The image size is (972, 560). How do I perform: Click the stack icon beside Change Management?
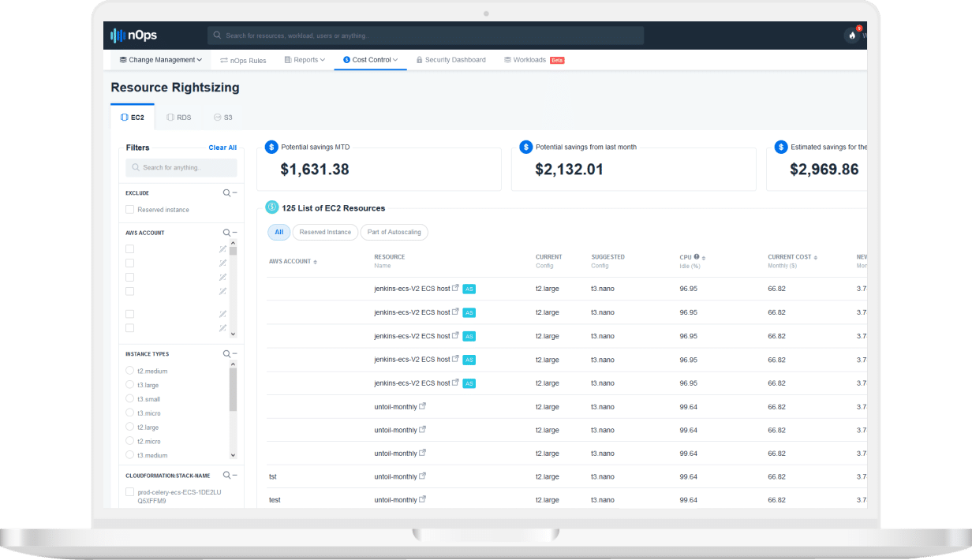click(x=123, y=60)
